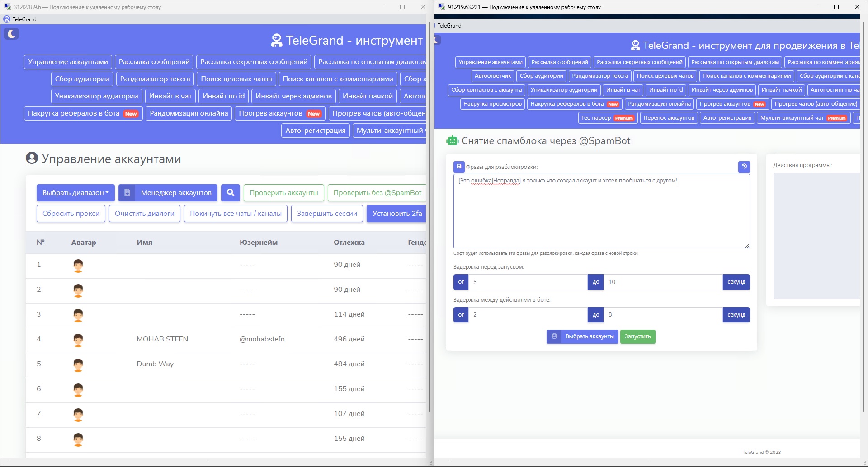Click launch delay 'от' field with value 5
The width and height of the screenshot is (868, 467).
tap(528, 282)
